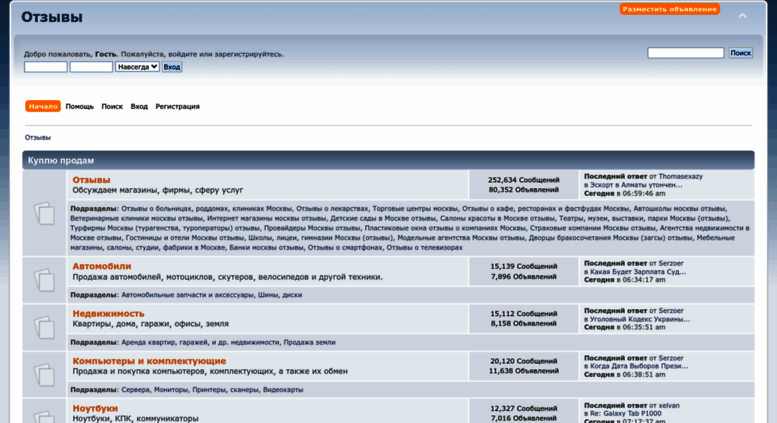Viewport: 777px width, 423px height.
Task: Open Serzoer profile in Автомобили row
Action: click(671, 264)
